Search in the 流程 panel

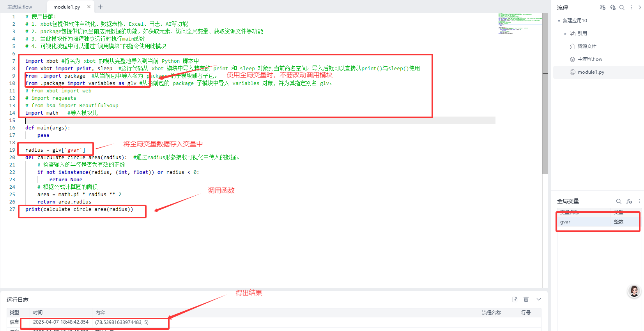pyautogui.click(x=622, y=7)
